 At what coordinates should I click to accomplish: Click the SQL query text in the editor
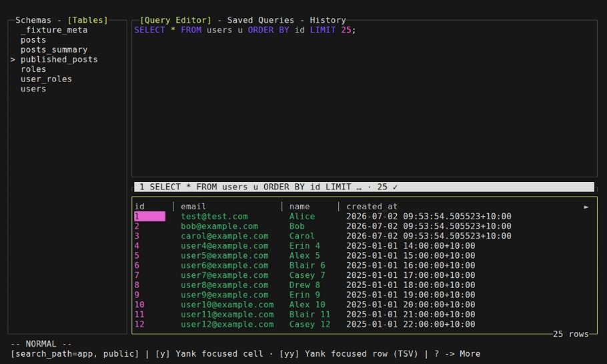[x=245, y=30]
